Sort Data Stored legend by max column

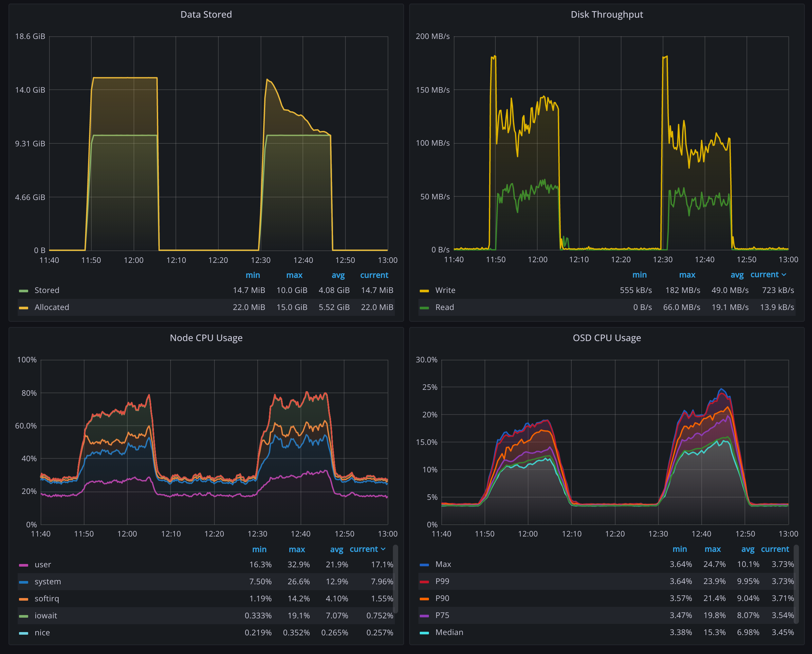(x=294, y=275)
